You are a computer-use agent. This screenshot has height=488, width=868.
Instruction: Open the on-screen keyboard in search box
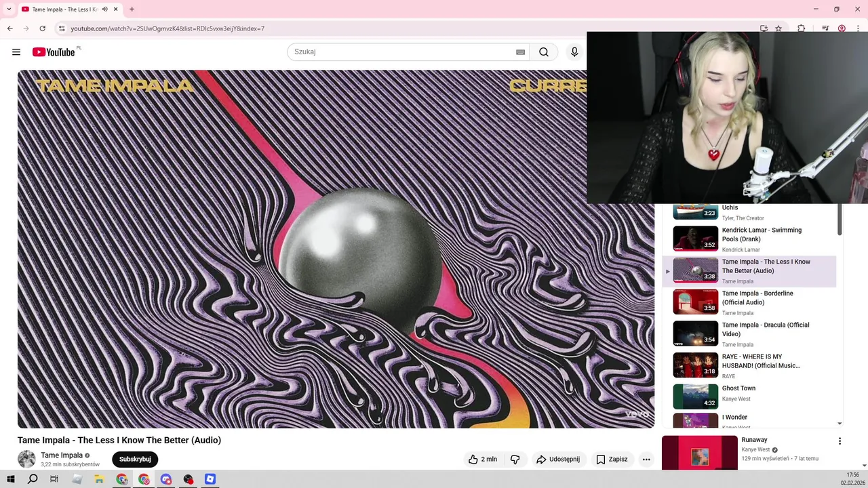coord(521,52)
